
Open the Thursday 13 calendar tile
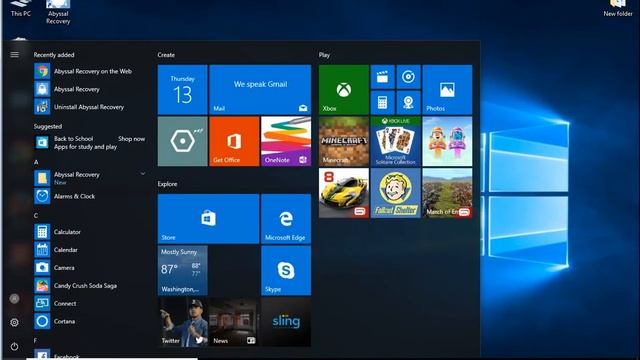(182, 89)
